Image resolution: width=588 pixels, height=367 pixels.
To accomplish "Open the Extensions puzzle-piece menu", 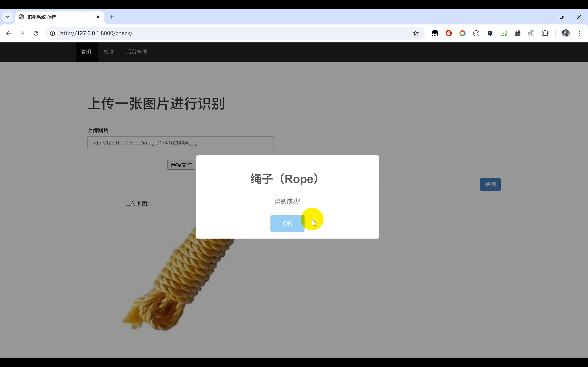I will click(x=545, y=33).
